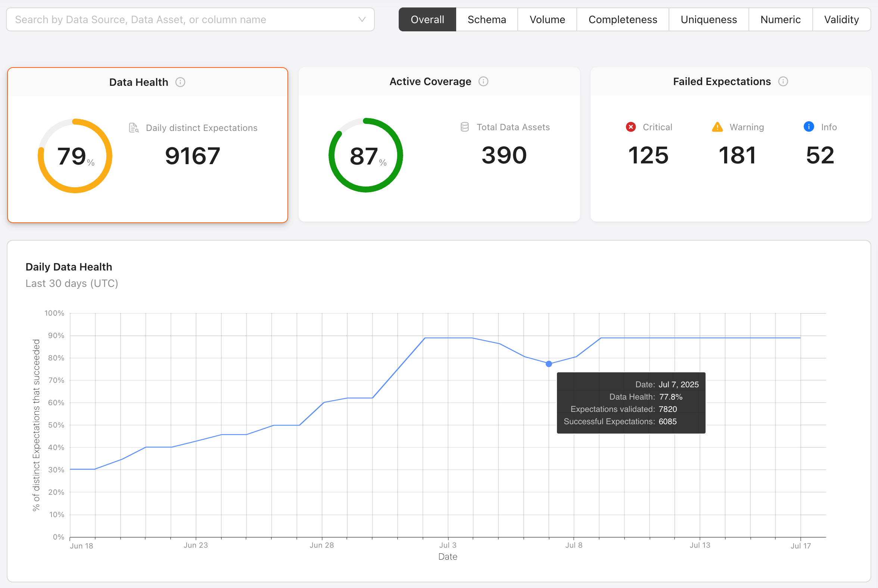Screen dimensions: 878x588
Task: Click the Warning triangle icon
Action: (717, 127)
